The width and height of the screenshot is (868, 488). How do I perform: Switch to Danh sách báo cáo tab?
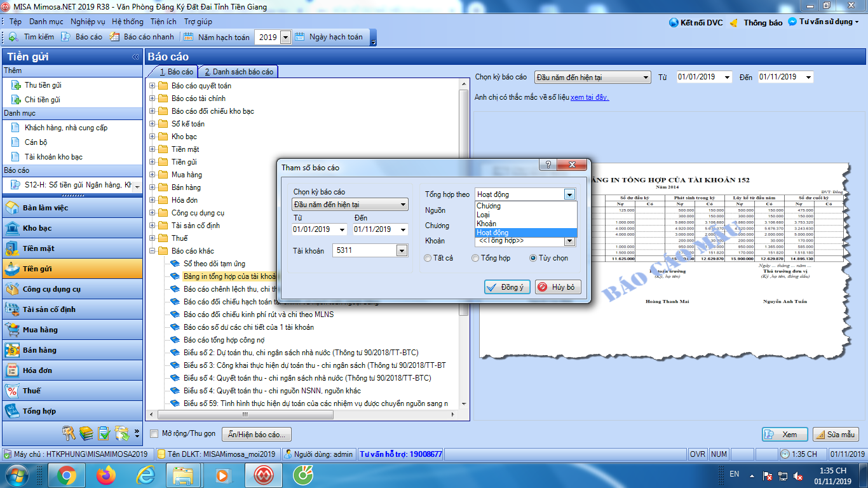coord(238,72)
